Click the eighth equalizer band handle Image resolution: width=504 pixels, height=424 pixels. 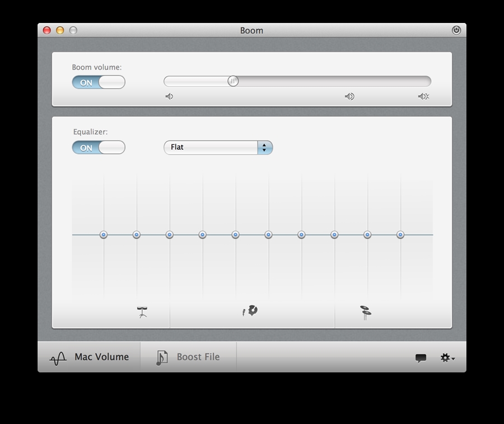pos(334,234)
